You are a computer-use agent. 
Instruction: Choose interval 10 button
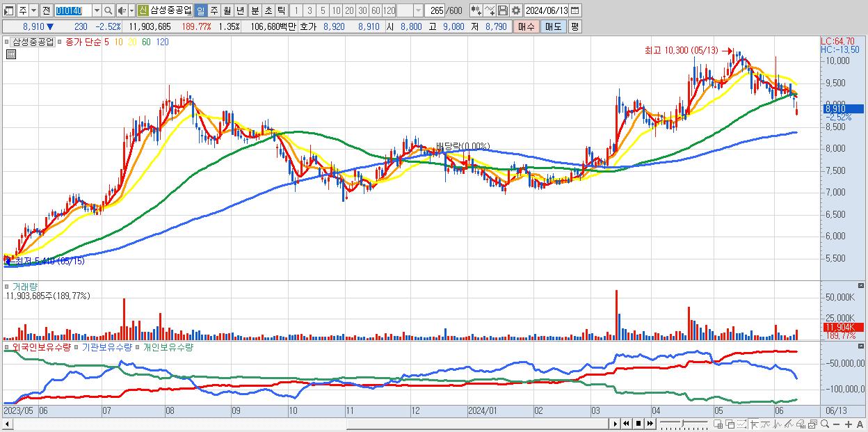336,11
